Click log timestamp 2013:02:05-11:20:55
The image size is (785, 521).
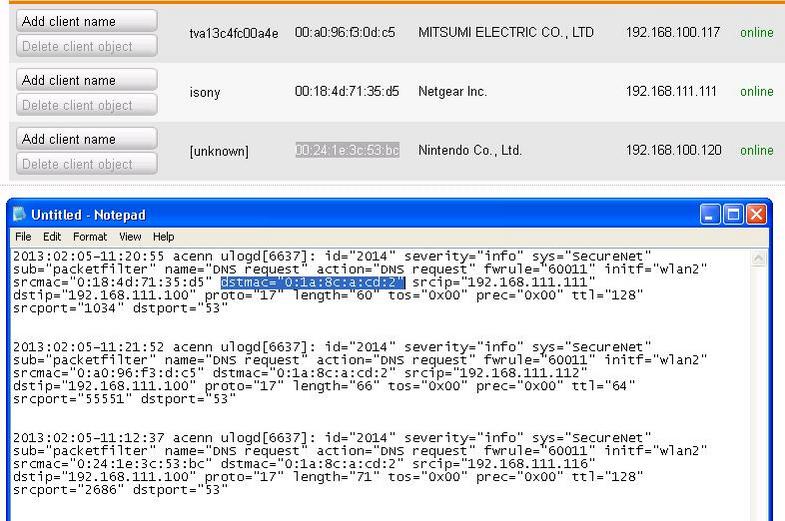tap(88, 256)
